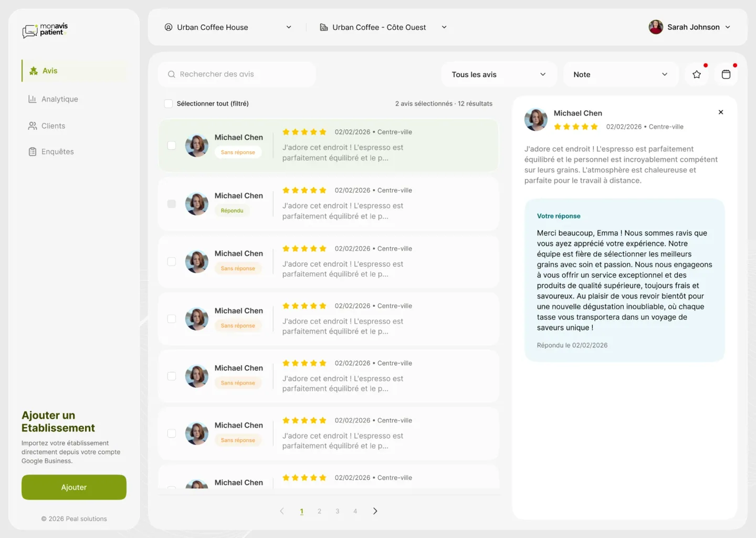
Task: Click the Rechercher des avis search field
Action: (237, 75)
